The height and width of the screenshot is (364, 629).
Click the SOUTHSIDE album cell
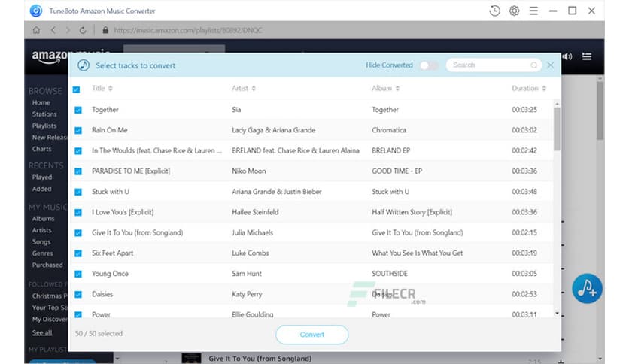[390, 274]
